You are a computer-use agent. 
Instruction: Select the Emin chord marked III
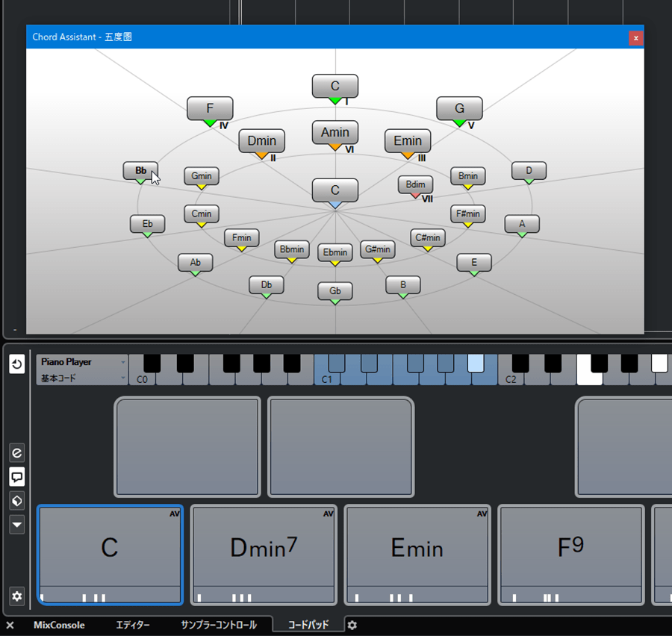point(408,140)
